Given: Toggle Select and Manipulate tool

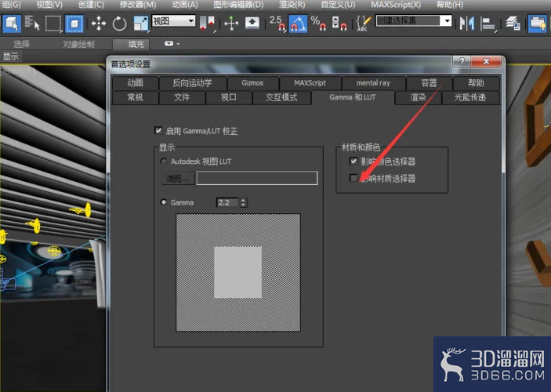Looking at the screenshot, I should pos(231,24).
